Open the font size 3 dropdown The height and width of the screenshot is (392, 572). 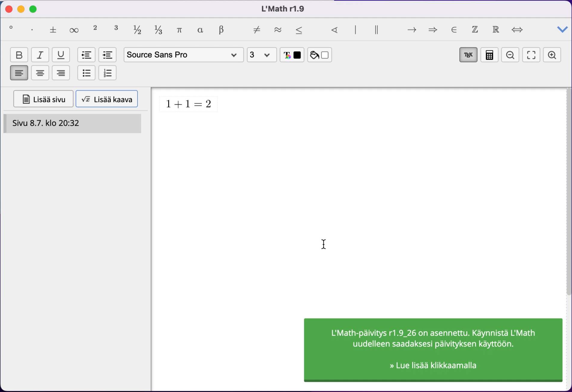[262, 55]
